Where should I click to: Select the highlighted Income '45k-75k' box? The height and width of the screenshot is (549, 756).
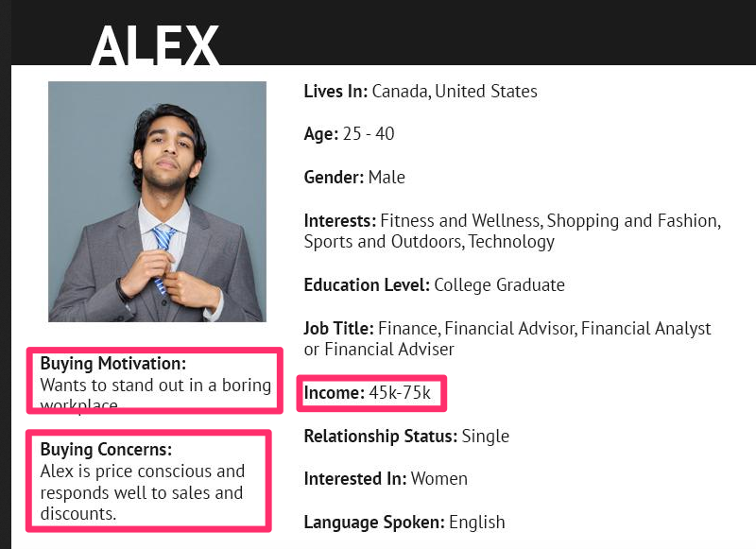pyautogui.click(x=371, y=393)
